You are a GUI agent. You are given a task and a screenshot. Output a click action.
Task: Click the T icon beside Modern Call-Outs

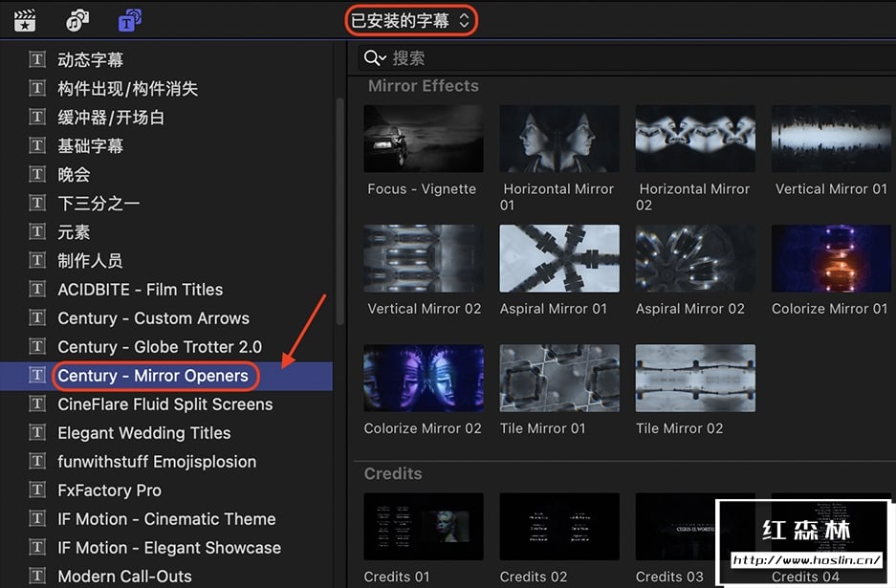(37, 576)
